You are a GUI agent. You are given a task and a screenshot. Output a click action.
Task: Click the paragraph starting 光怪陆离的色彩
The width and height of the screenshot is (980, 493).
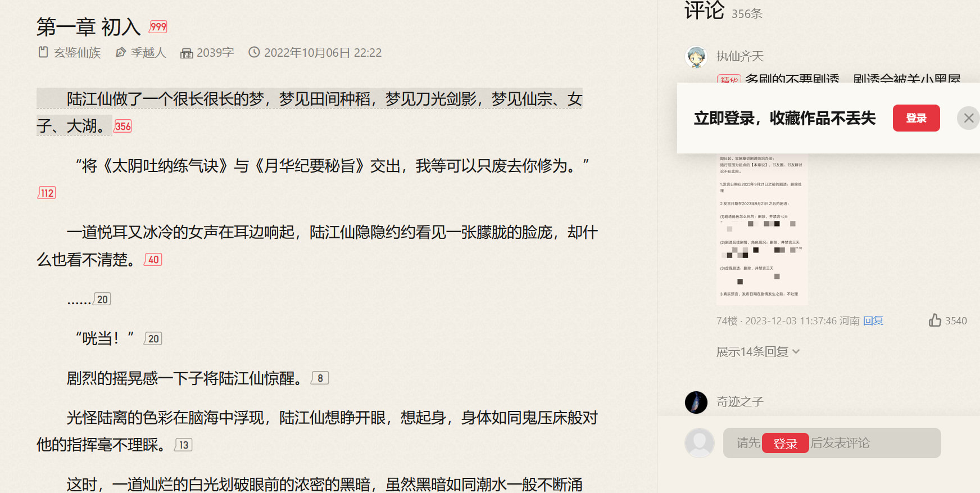(x=317, y=431)
